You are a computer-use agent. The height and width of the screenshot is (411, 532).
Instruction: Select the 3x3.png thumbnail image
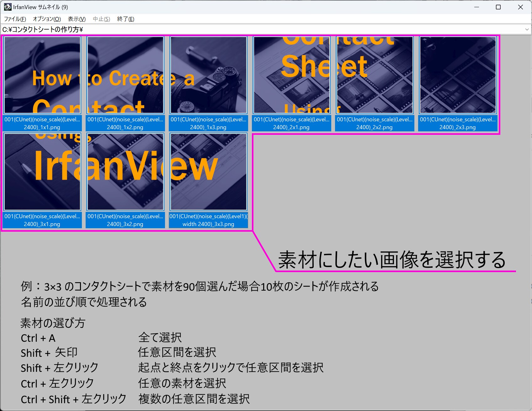209,172
